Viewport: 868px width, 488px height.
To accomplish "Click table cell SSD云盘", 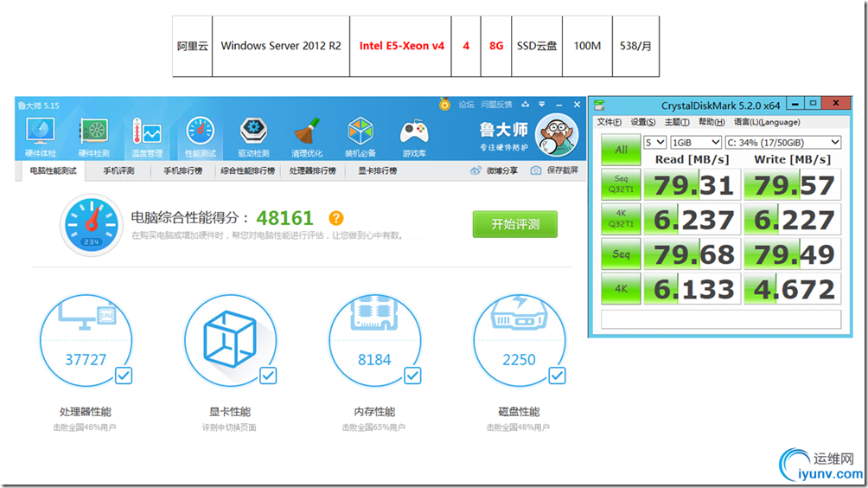I will coord(536,46).
